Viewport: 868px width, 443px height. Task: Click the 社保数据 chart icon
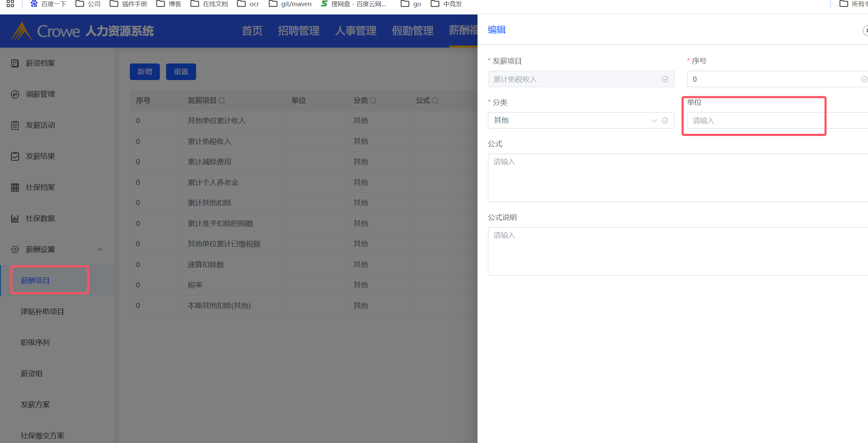click(15, 218)
